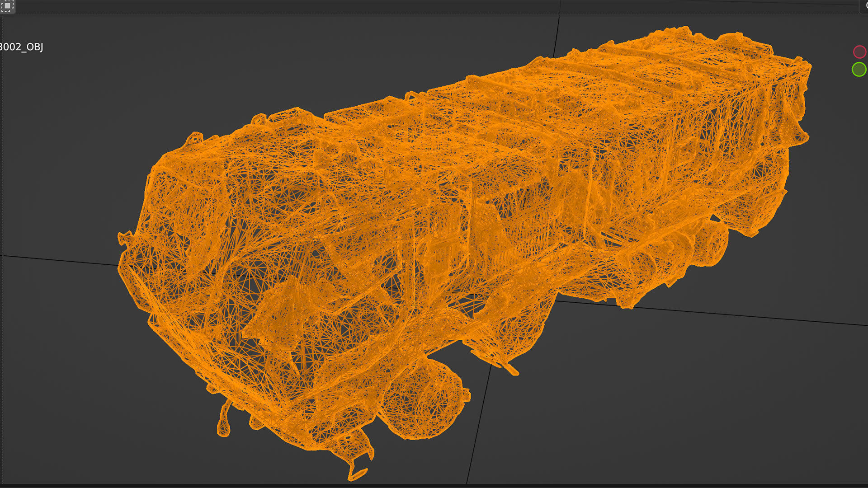Click the partially visible top-right corner button
Screen dimensions: 868x488
click(864, 6)
